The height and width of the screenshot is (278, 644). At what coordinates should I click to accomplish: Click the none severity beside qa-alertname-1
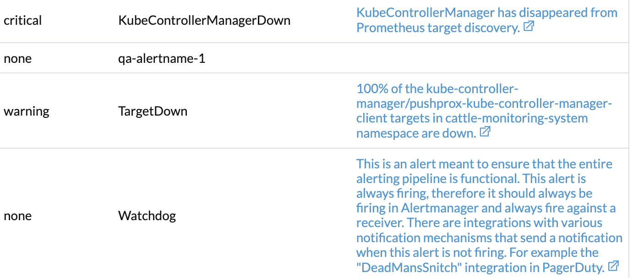click(x=17, y=58)
